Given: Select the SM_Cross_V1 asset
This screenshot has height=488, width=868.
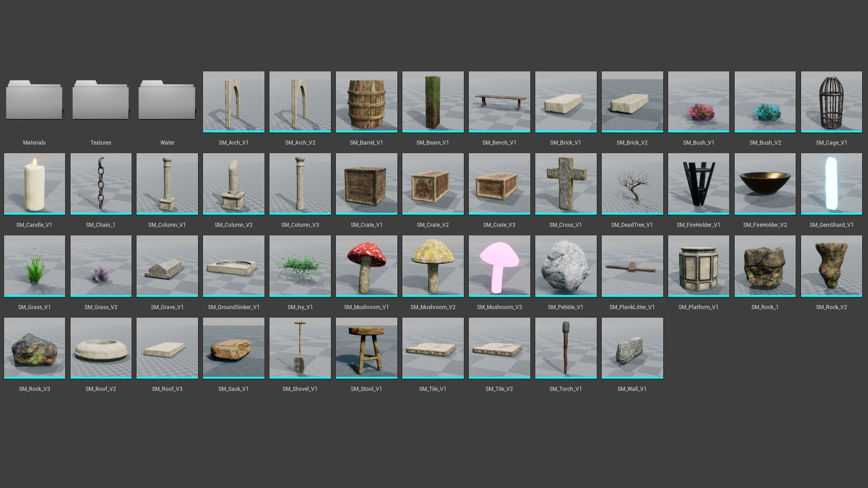Looking at the screenshot, I should [566, 184].
